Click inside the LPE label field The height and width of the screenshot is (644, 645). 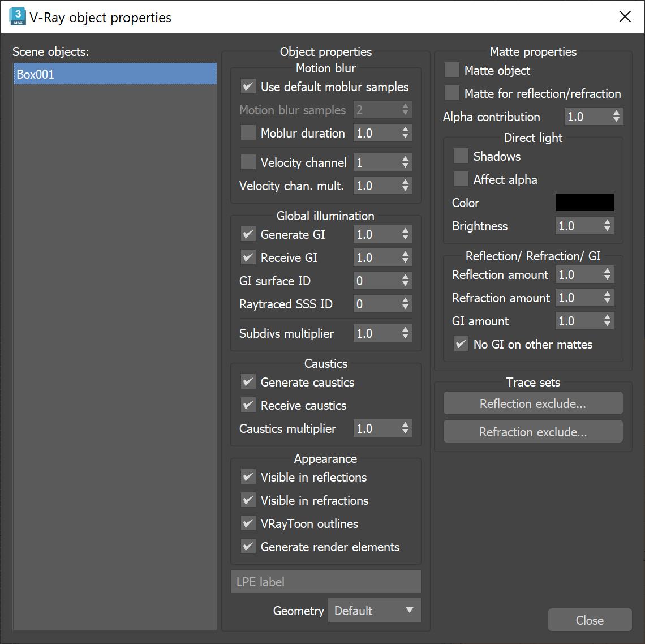pyautogui.click(x=325, y=581)
